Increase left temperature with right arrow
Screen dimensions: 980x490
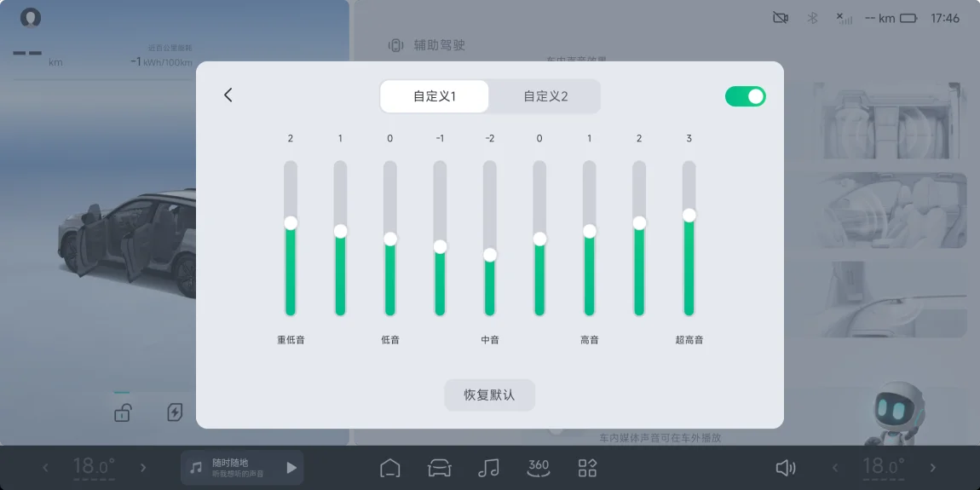coord(143,468)
